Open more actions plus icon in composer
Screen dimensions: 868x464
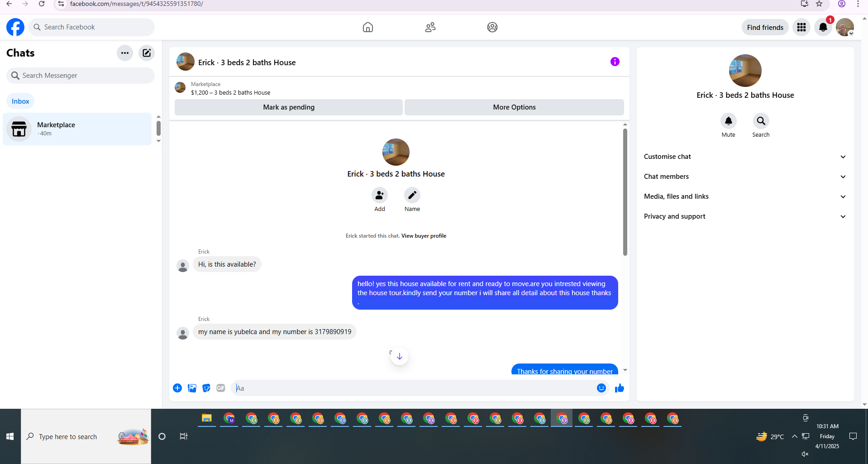(177, 388)
